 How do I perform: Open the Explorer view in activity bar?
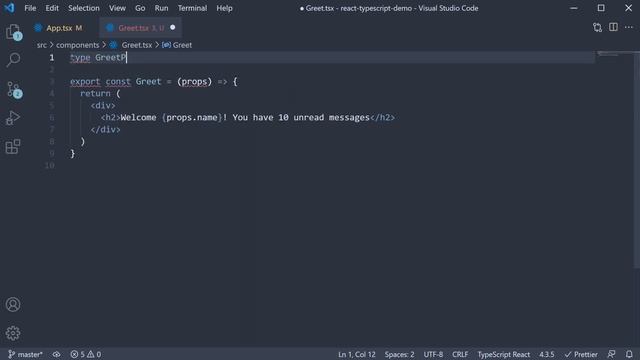tap(13, 32)
